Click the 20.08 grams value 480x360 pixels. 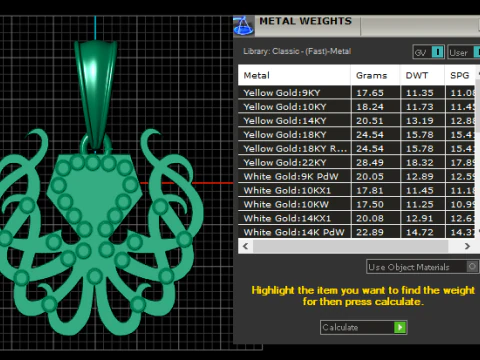point(370,219)
